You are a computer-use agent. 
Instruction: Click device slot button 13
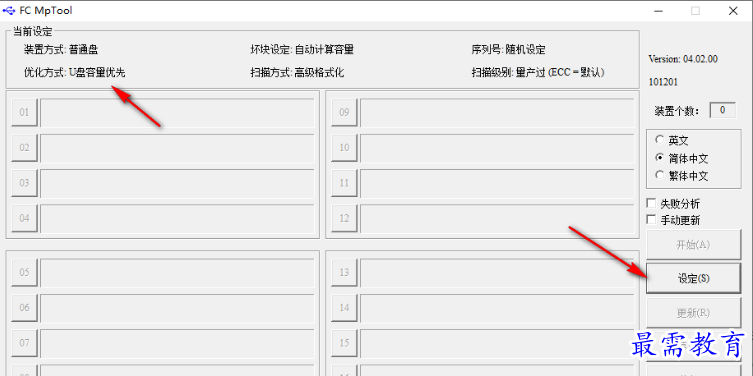[x=344, y=272]
